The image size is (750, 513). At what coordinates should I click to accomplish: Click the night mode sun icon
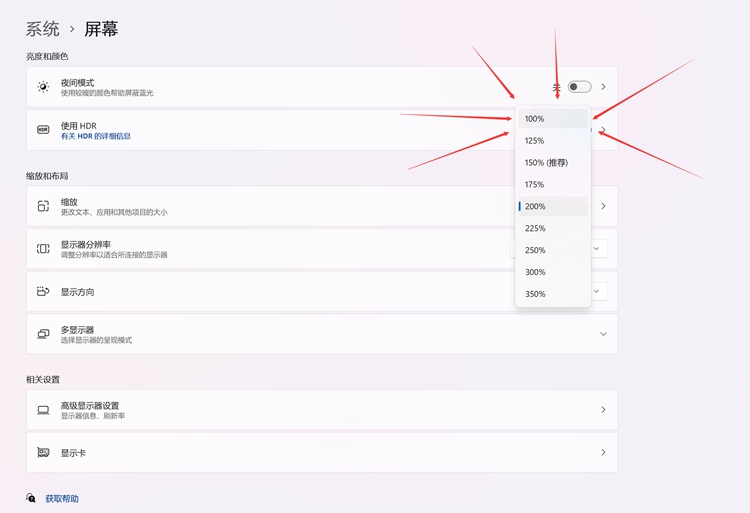pos(43,87)
